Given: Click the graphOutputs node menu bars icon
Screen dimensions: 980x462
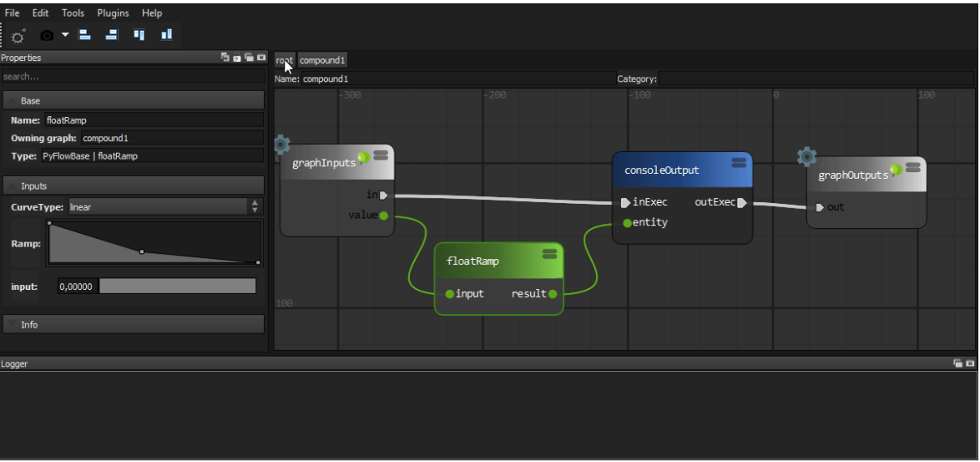Looking at the screenshot, I should tap(912, 167).
